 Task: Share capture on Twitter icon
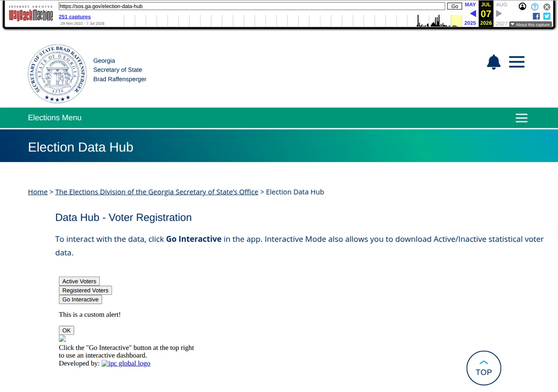[x=547, y=16]
